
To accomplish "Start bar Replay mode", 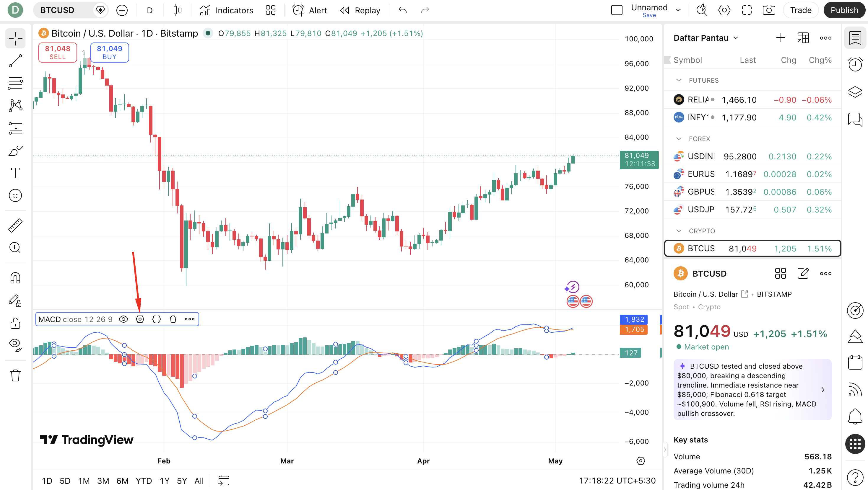I will (360, 10).
